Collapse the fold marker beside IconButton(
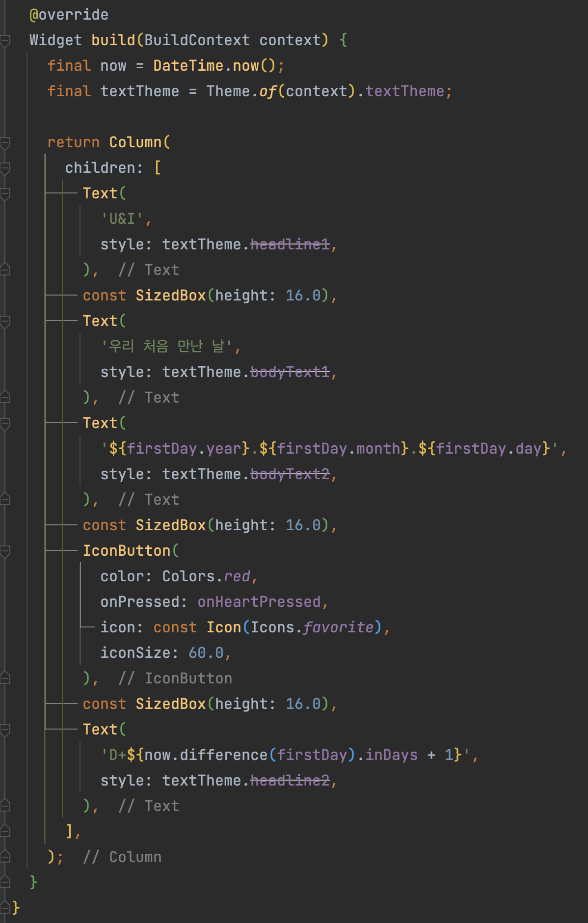Viewport: 588px width, 923px height. point(5,551)
